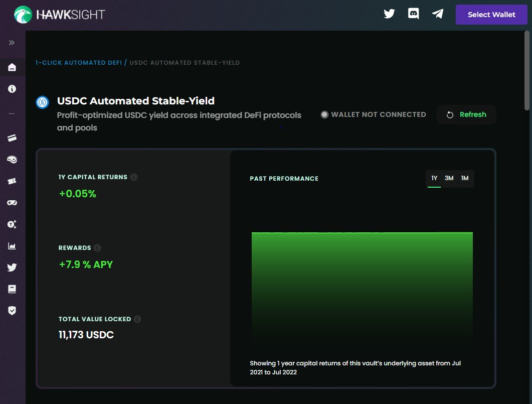Click the 1Y Capital Returns label

93,177
